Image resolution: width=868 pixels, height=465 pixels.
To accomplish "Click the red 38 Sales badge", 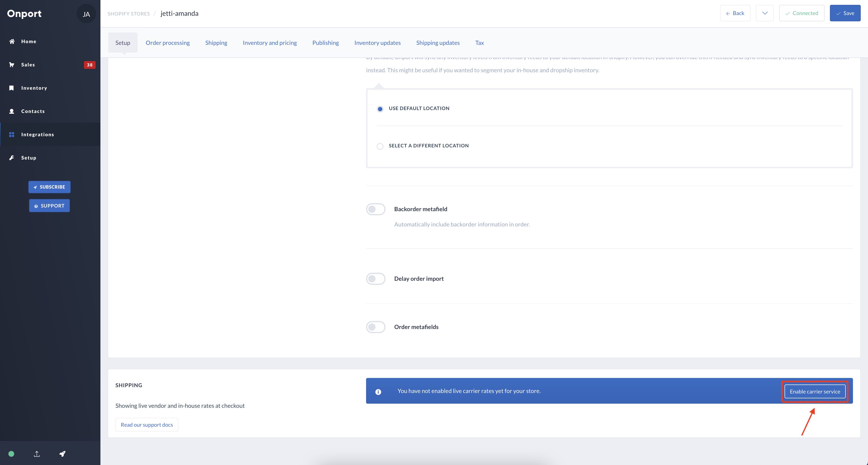I will click(x=90, y=65).
